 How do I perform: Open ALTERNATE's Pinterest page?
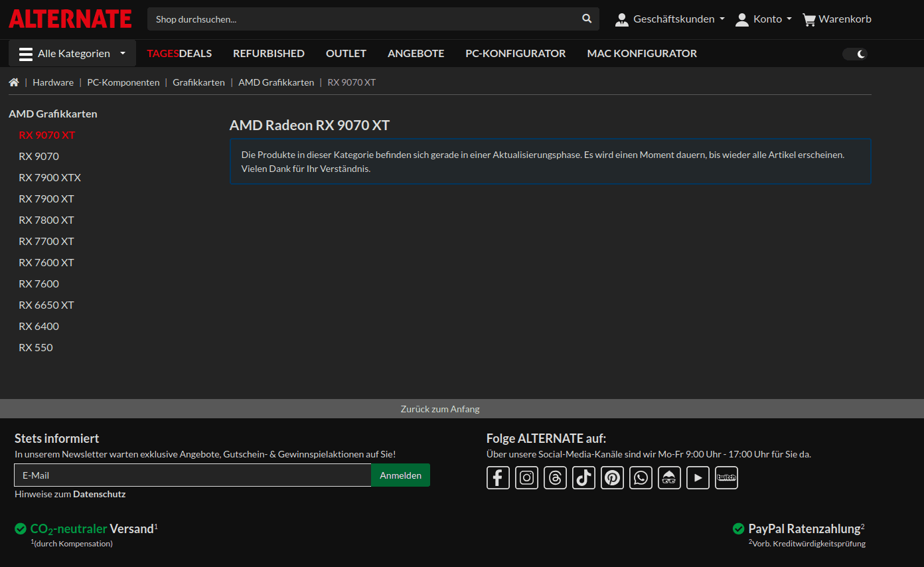[612, 477]
